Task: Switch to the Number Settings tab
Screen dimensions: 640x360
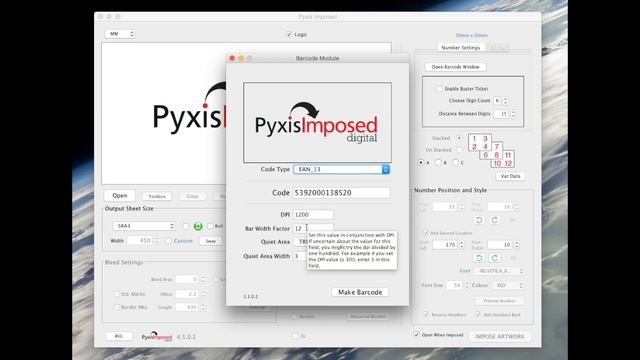Action: click(x=461, y=48)
